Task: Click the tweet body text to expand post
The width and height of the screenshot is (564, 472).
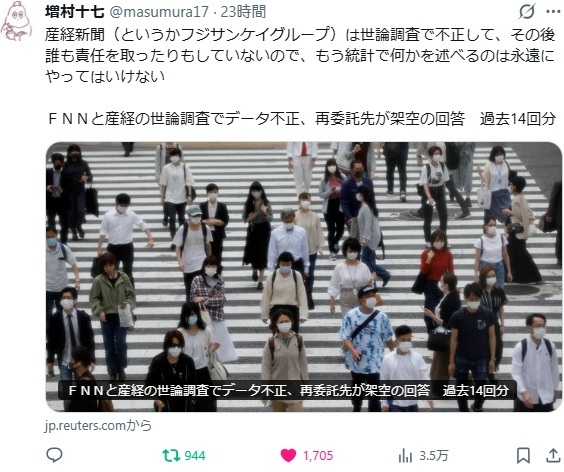Action: 300,55
